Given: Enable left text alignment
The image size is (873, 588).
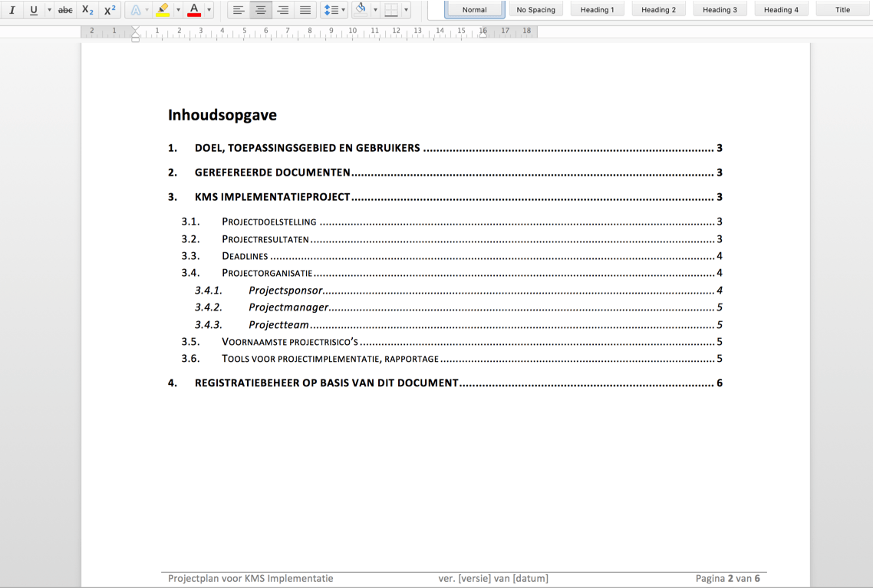Looking at the screenshot, I should pyautogui.click(x=239, y=10).
